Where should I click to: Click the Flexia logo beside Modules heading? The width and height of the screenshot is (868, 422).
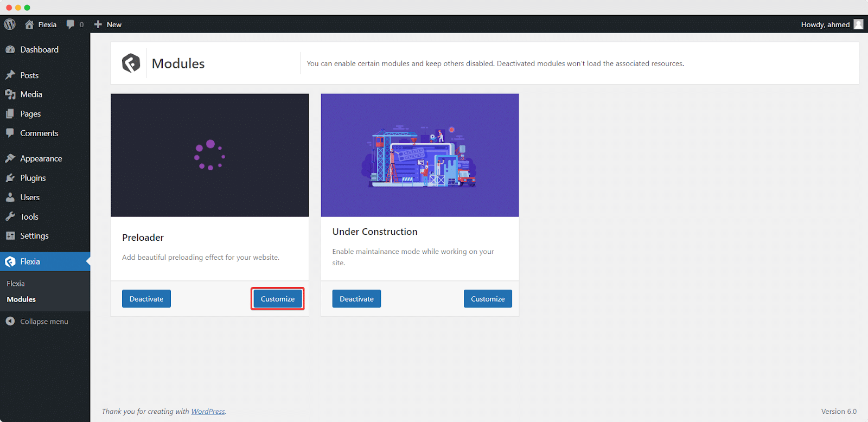tap(131, 63)
